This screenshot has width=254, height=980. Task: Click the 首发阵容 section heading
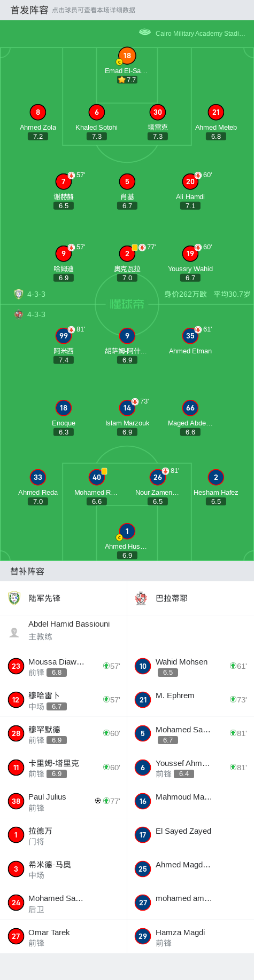coord(29,10)
